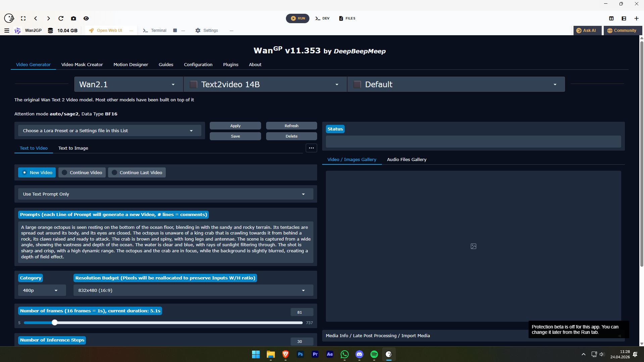Open WhatsApp from the taskbar
Image resolution: width=644 pixels, height=362 pixels.
345,354
